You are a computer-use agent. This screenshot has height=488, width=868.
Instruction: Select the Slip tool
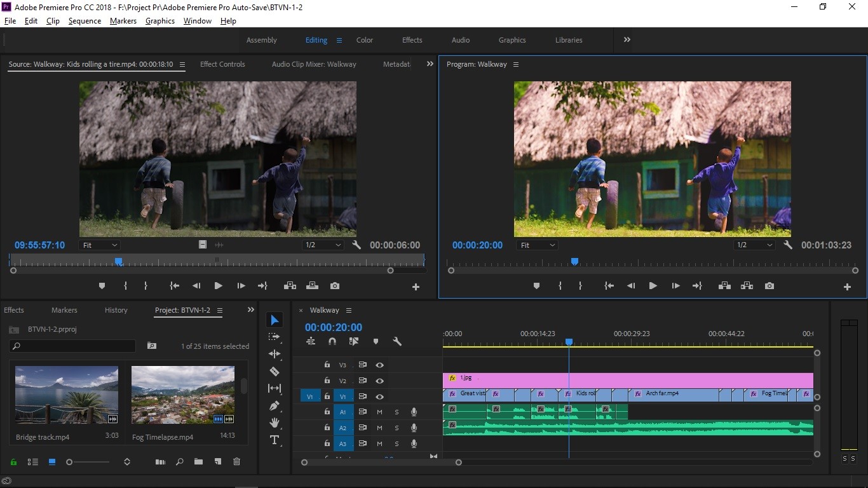tap(275, 388)
